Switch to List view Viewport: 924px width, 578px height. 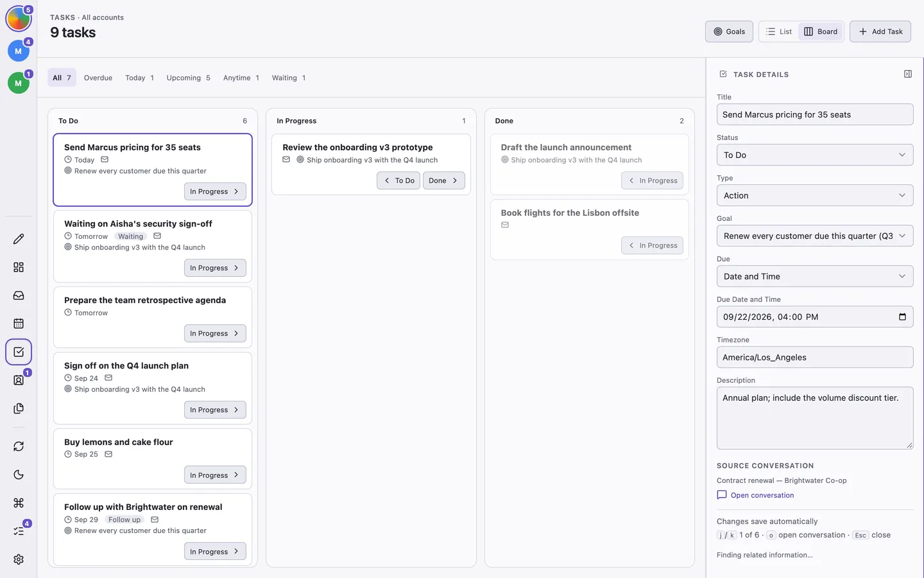779,31
